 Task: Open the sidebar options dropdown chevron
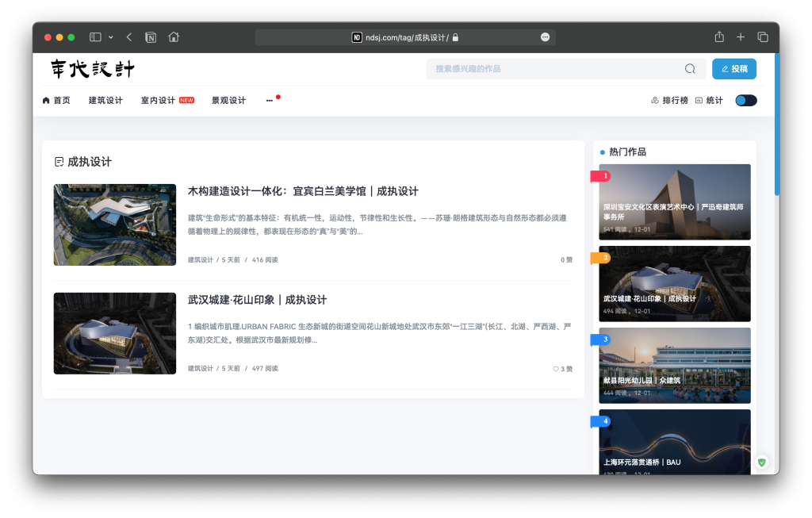[x=111, y=37]
